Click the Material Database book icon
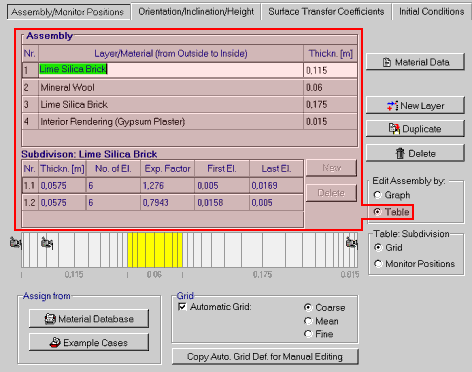Image resolution: width=472 pixels, height=372 pixels. (50, 319)
